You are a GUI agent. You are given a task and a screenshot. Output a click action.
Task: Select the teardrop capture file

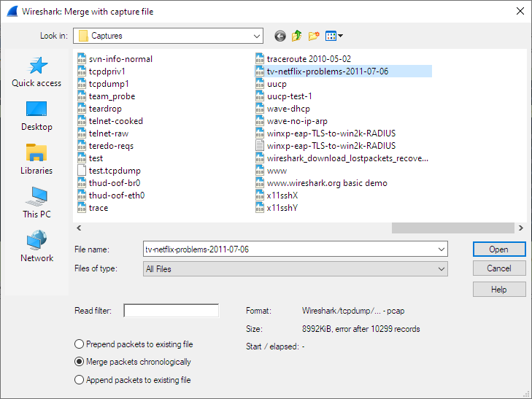[104, 109]
